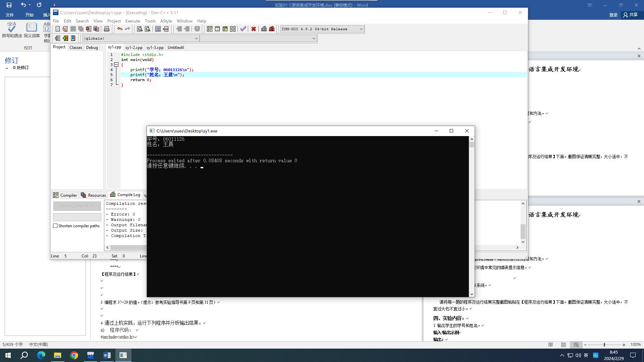Click Word's Save icon in quick access toolbar
Screen dimensions: 644x362
click(x=9, y=5)
